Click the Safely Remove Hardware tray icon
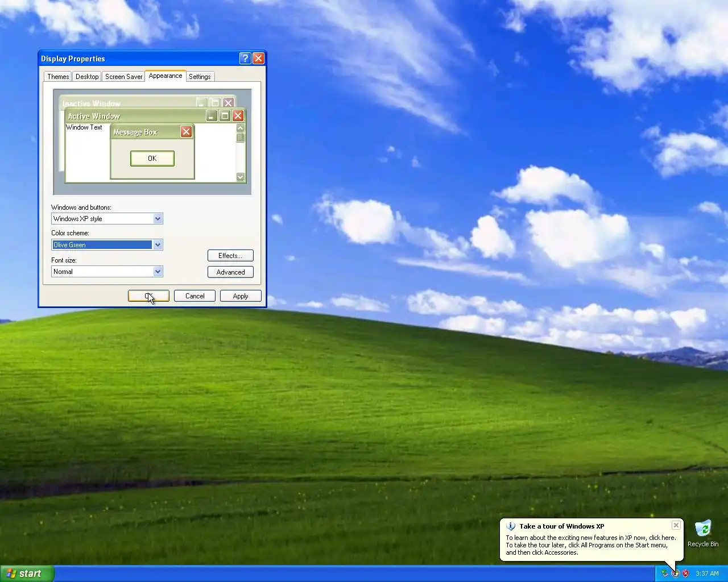Image resolution: width=728 pixels, height=582 pixels. coord(664,573)
